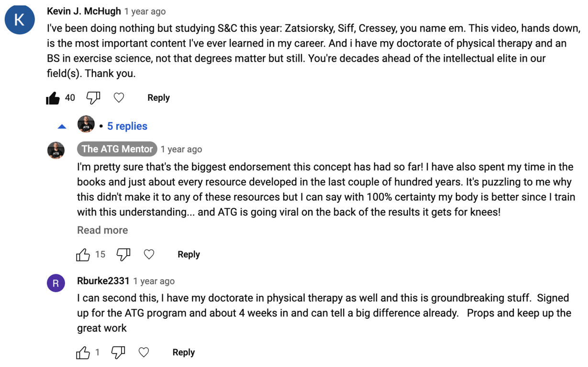588x367 pixels.
Task: Like The ATG Mentor's reply
Action: (83, 255)
